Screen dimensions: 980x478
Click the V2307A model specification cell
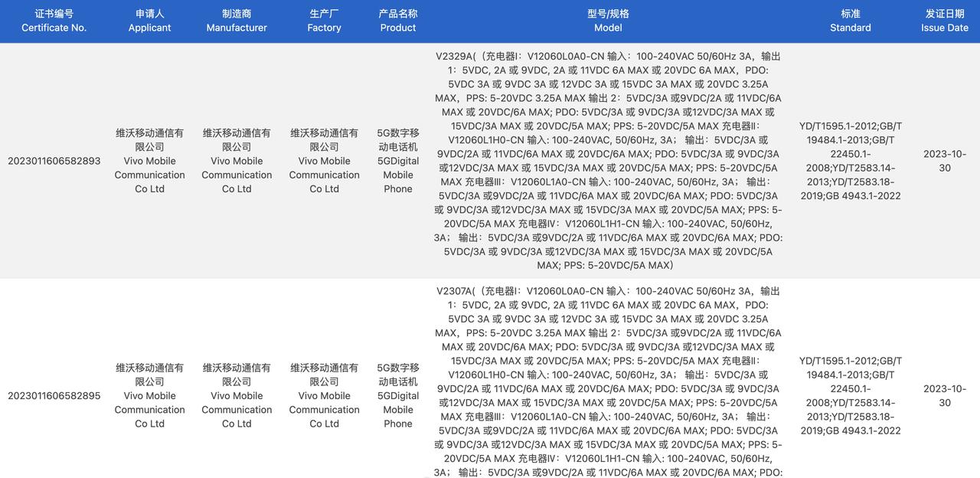[608, 381]
